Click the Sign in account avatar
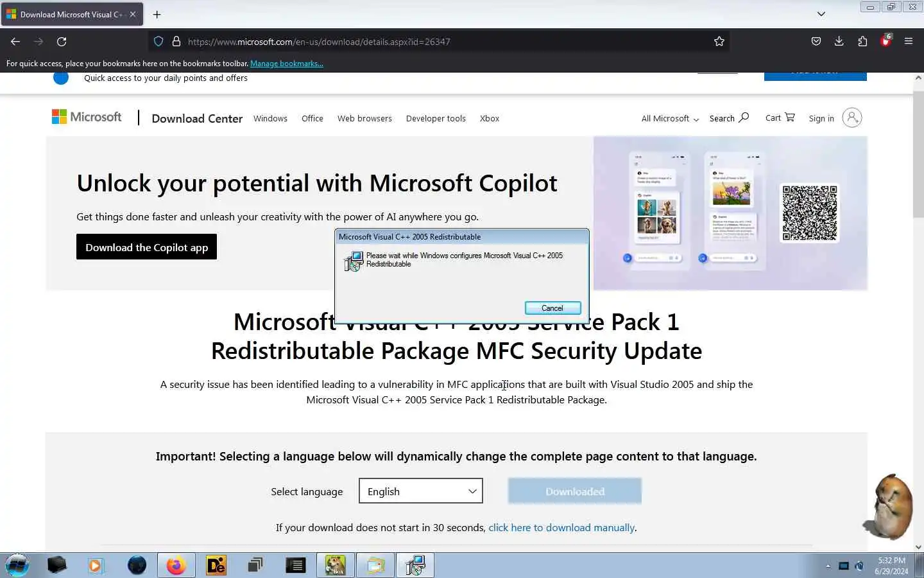The height and width of the screenshot is (578, 924). coord(851,118)
